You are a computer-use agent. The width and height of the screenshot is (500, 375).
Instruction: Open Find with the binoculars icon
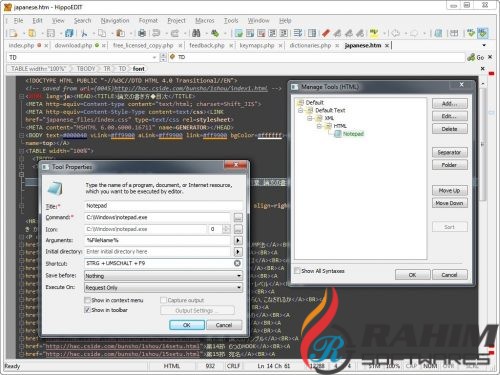196,33
